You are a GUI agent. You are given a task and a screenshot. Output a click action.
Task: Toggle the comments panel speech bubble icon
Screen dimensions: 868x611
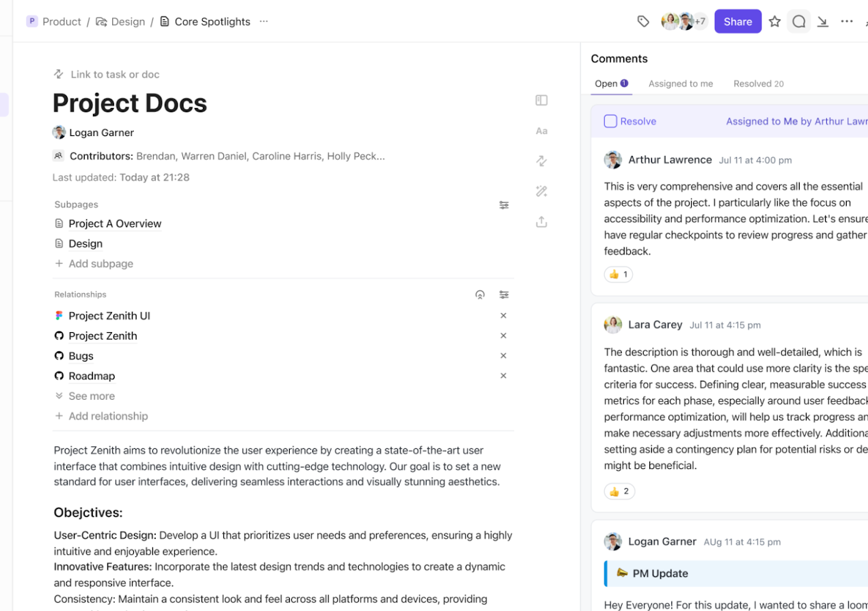pyautogui.click(x=798, y=22)
